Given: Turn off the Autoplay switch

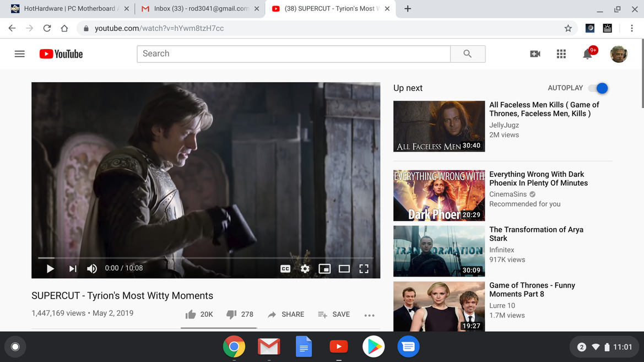Looking at the screenshot, I should (x=598, y=88).
